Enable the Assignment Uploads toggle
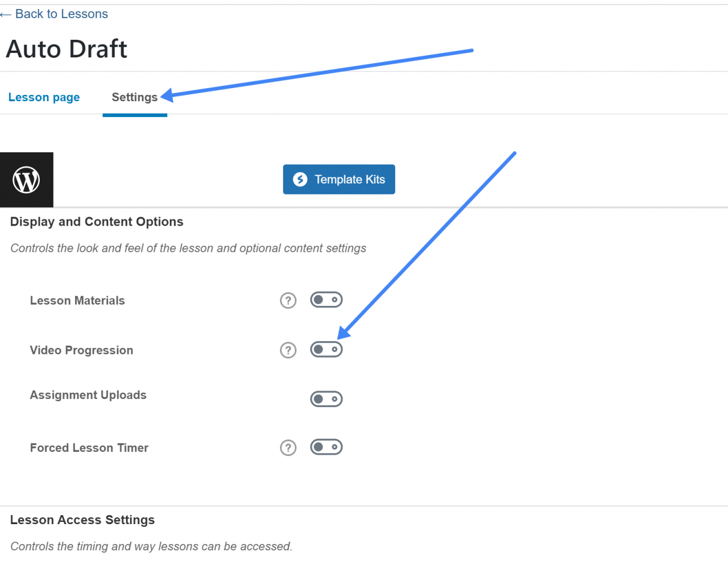The width and height of the screenshot is (728, 577). 326,399
